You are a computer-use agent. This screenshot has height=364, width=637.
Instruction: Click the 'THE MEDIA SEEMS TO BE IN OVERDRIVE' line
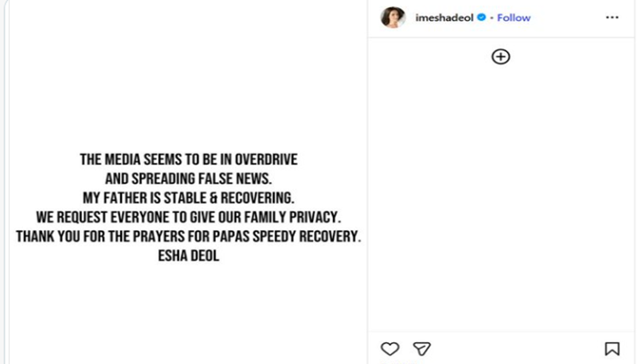tap(188, 160)
